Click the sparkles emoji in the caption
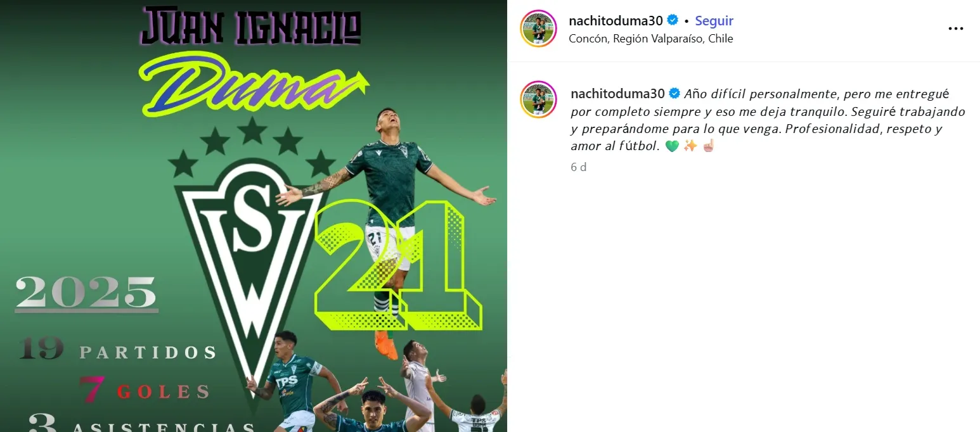 (690, 146)
